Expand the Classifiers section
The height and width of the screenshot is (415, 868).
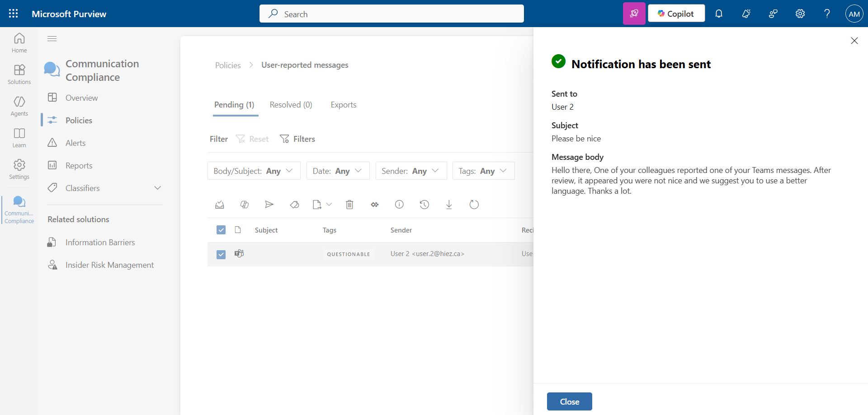[157, 188]
